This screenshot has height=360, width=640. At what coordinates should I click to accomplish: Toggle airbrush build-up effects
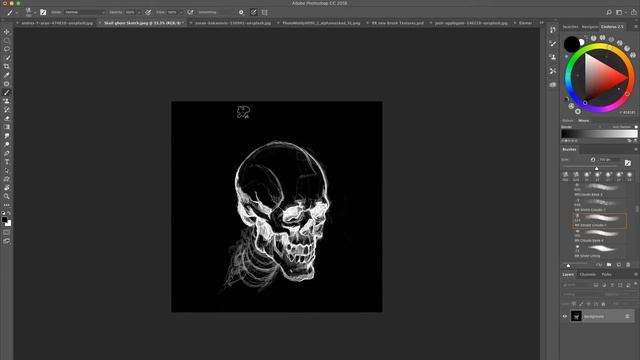190,12
